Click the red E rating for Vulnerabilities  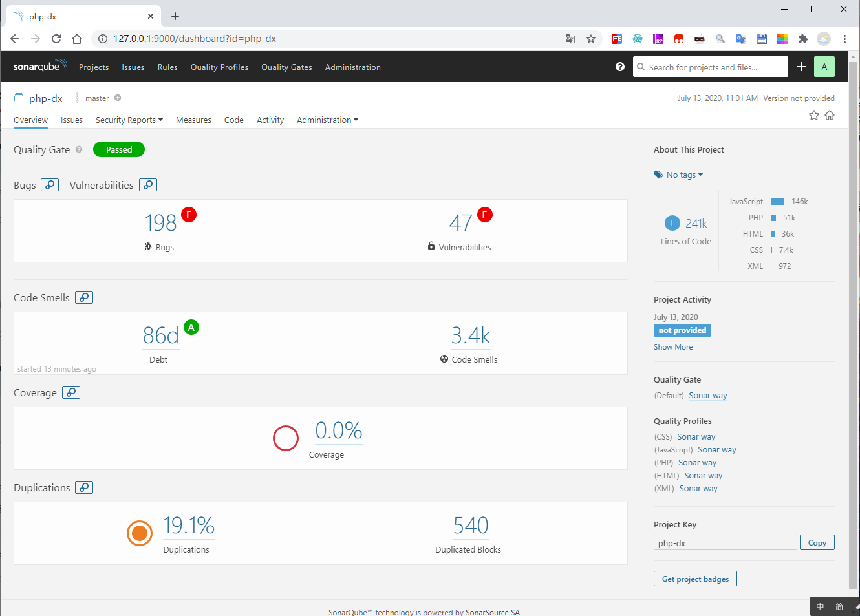(x=485, y=215)
